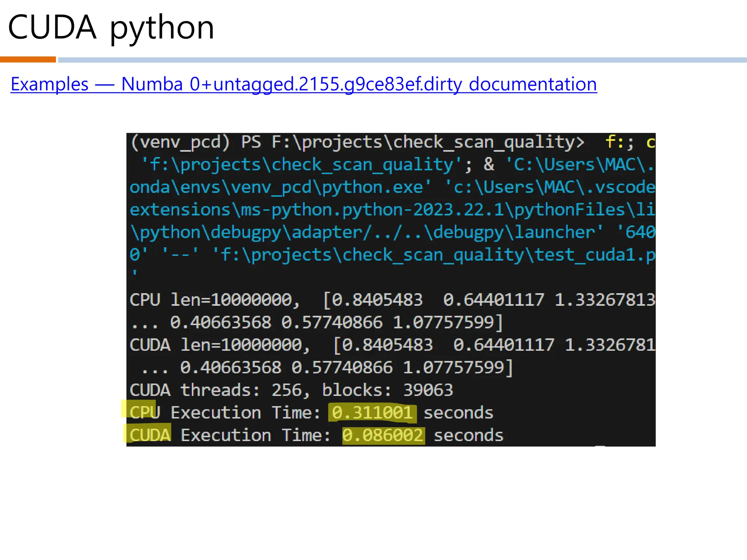This screenshot has width=747, height=560.
Task: Click the highlighted 'CPU' label
Action: tap(144, 413)
